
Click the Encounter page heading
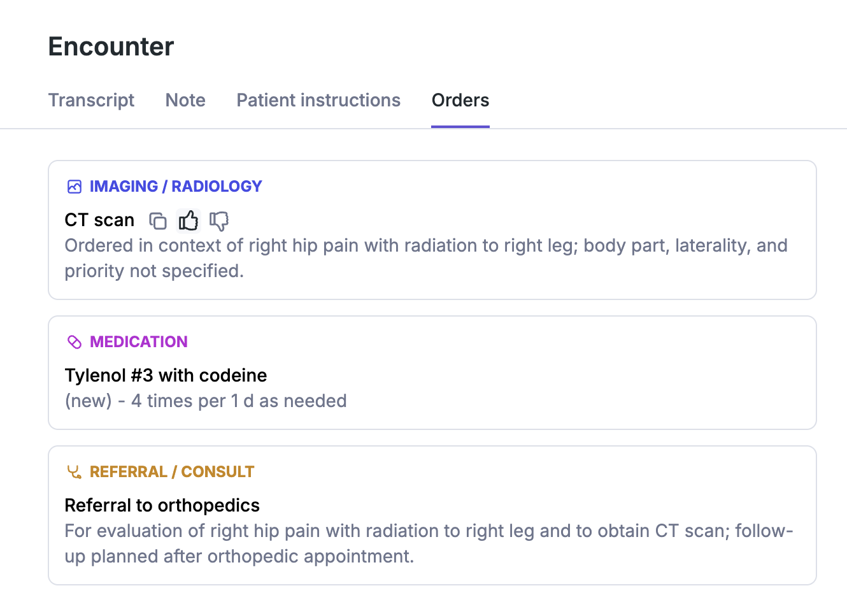[111, 47]
